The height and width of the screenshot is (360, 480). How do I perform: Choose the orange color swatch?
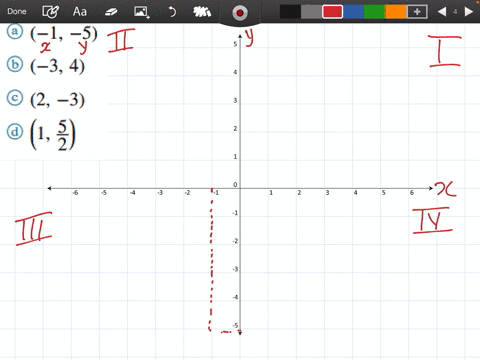(396, 12)
